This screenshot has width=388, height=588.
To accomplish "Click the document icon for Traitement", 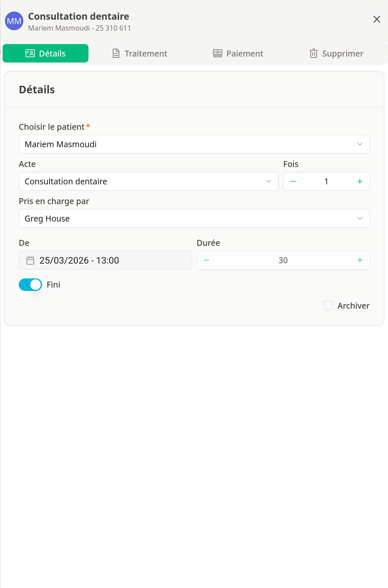I will pos(116,54).
